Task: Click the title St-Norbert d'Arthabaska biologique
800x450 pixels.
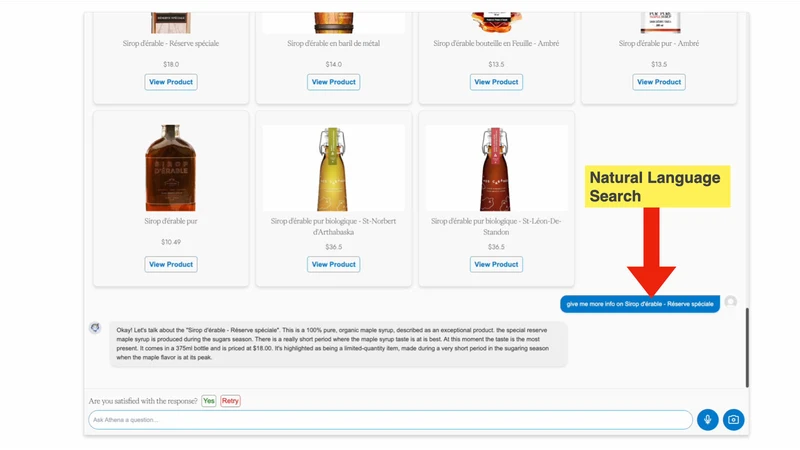Action: [334, 226]
